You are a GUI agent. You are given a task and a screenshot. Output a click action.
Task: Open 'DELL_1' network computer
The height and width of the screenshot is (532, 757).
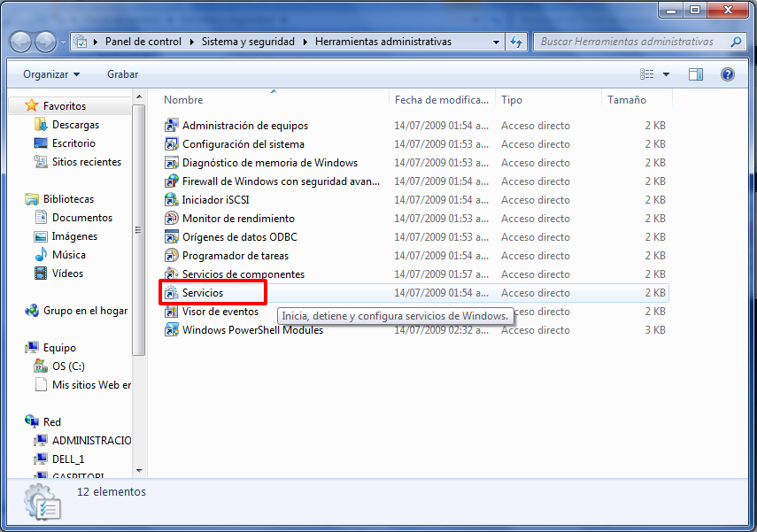pyautogui.click(x=68, y=459)
